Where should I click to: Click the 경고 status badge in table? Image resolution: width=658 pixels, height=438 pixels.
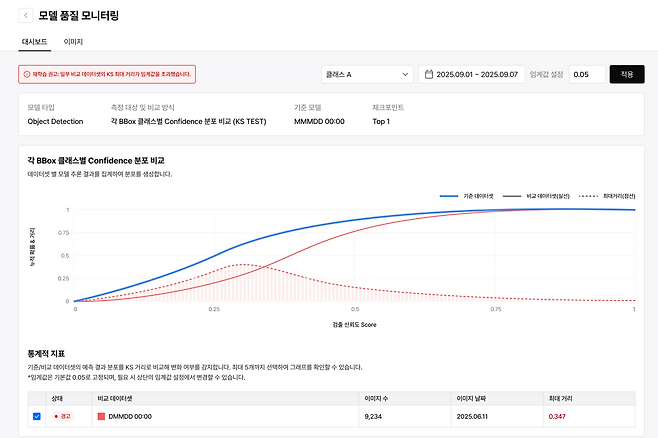click(65, 415)
